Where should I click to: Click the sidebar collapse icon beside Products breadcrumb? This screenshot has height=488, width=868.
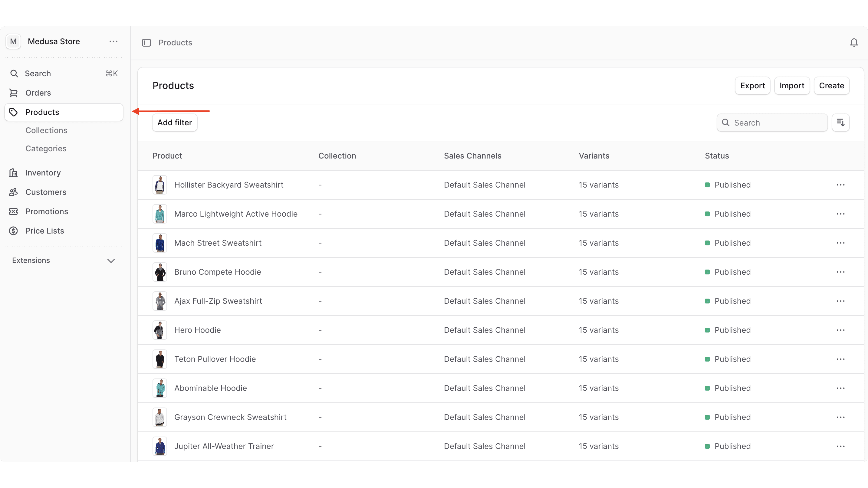pos(146,42)
